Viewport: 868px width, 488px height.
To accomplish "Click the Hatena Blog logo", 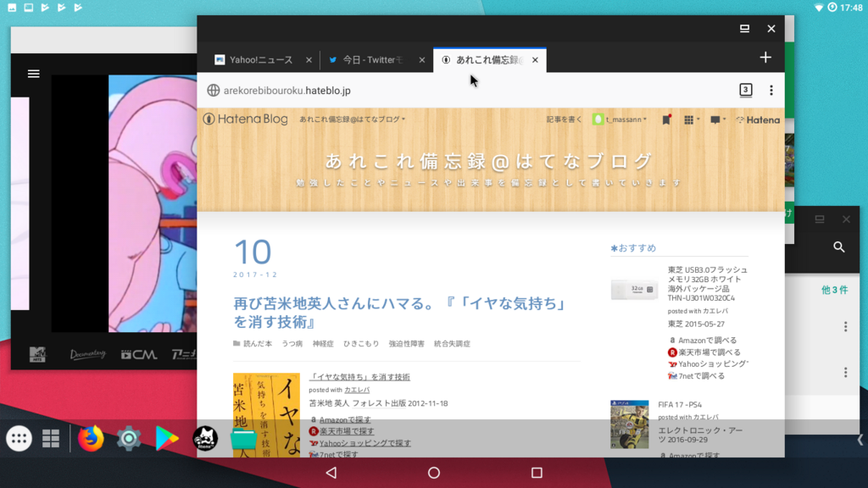I will pos(245,119).
